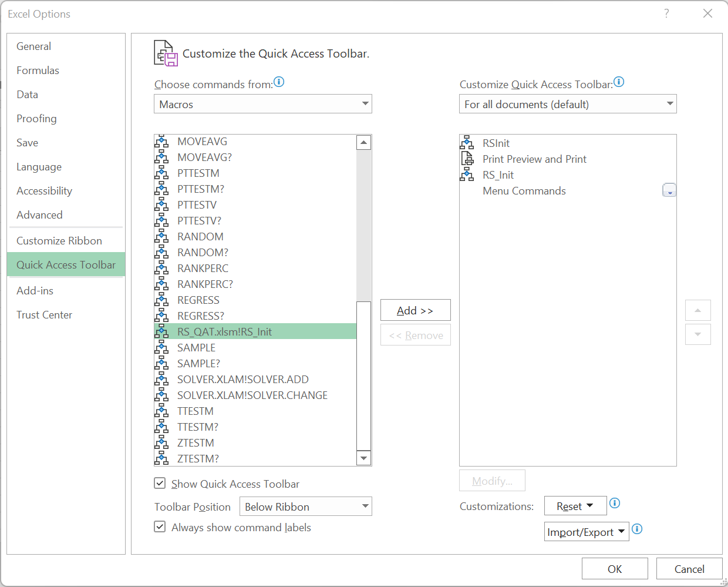Viewport: 728px width, 587px height.
Task: Select the TTESTM? macro entry
Action: pyautogui.click(x=255, y=427)
